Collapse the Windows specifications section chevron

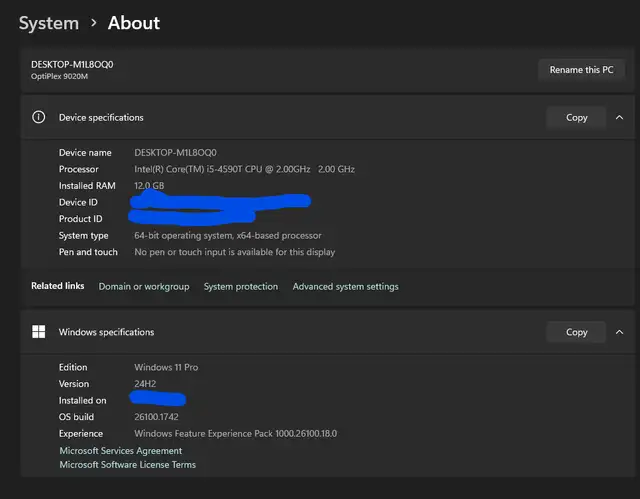point(619,332)
